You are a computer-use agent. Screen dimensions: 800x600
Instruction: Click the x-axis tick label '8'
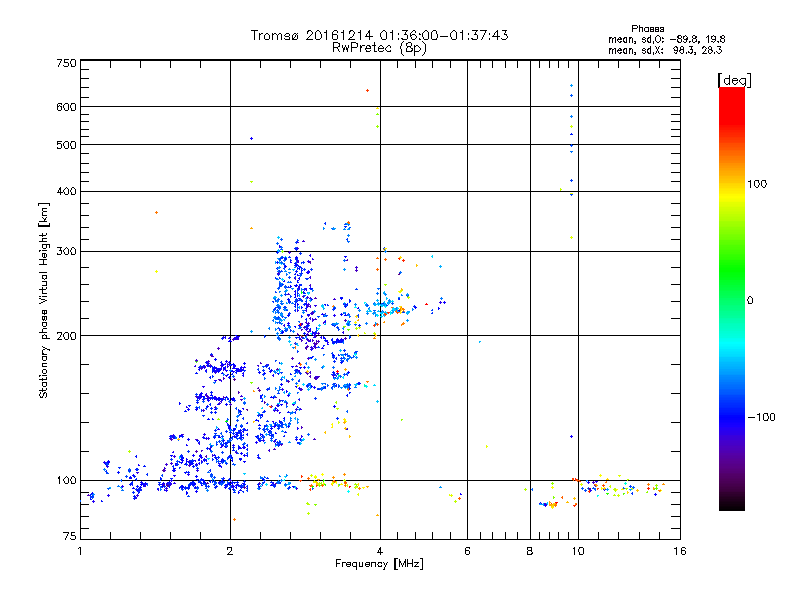530,551
